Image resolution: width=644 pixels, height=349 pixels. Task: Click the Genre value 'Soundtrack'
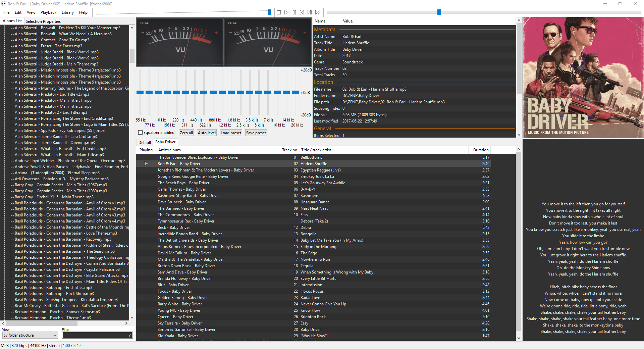(x=353, y=62)
